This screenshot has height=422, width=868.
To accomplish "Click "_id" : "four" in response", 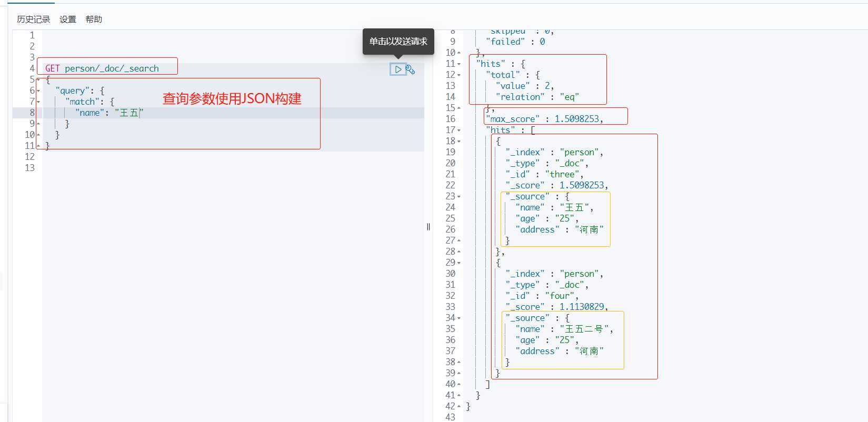I will [542, 296].
